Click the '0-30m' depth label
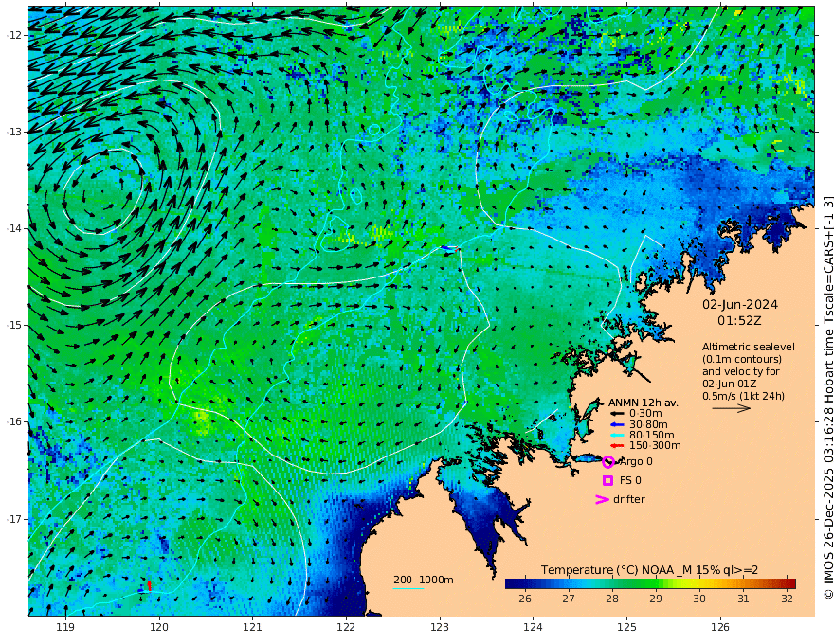834x644 pixels. click(x=645, y=414)
